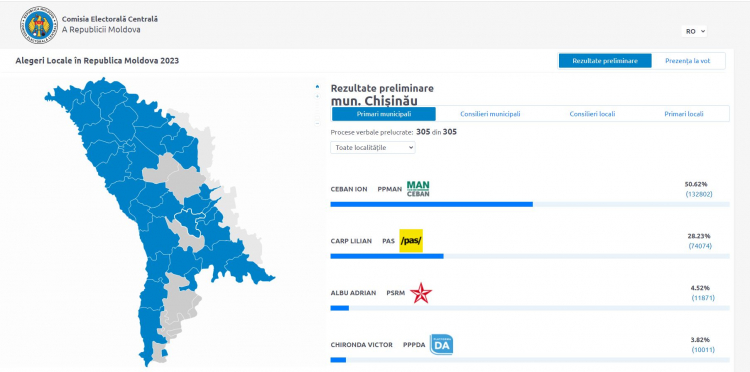Click the blue Platforma DA logo
The height and width of the screenshot is (372, 750).
pyautogui.click(x=441, y=344)
